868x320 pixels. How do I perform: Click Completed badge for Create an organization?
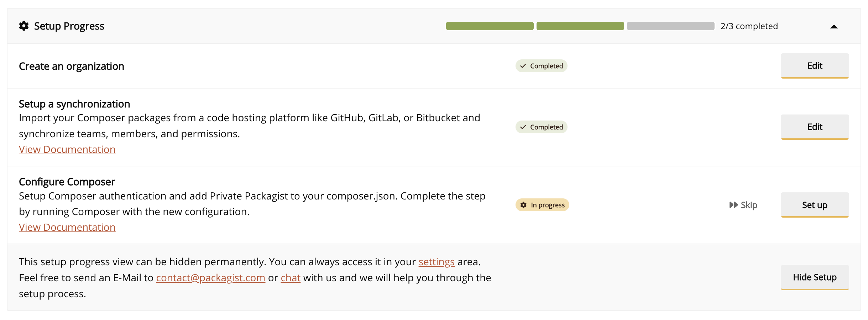pyautogui.click(x=541, y=66)
